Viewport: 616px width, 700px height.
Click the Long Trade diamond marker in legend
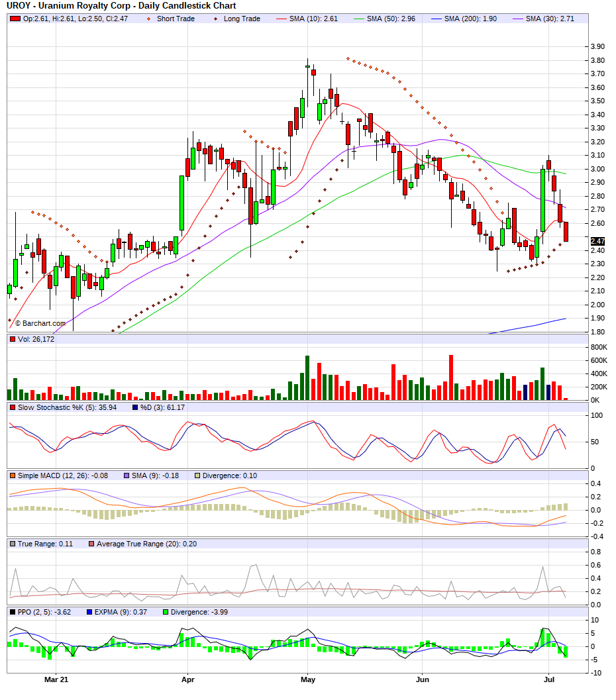[x=216, y=19]
